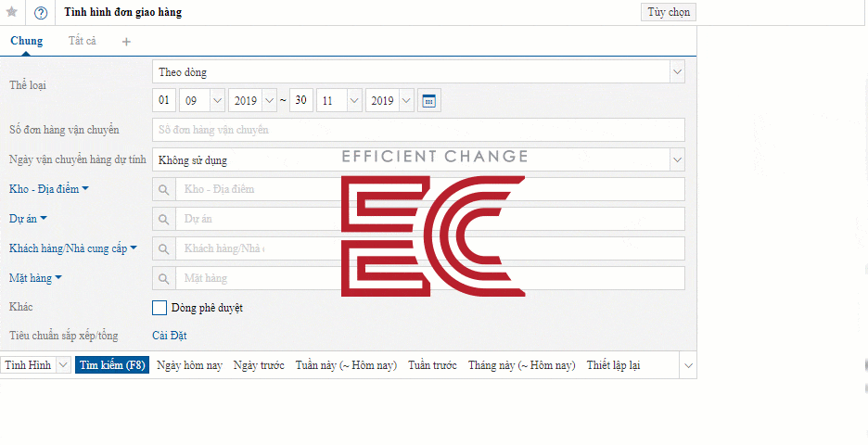The image size is (868, 445).
Task: Open end month 11 dropdown
Action: point(354,101)
